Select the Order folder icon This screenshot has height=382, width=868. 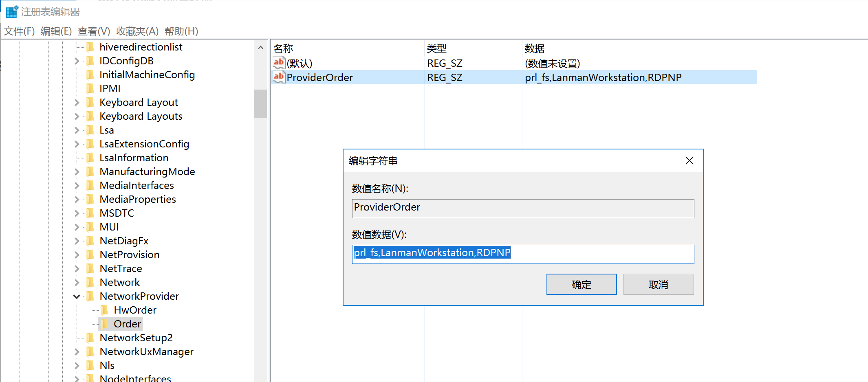pos(105,324)
